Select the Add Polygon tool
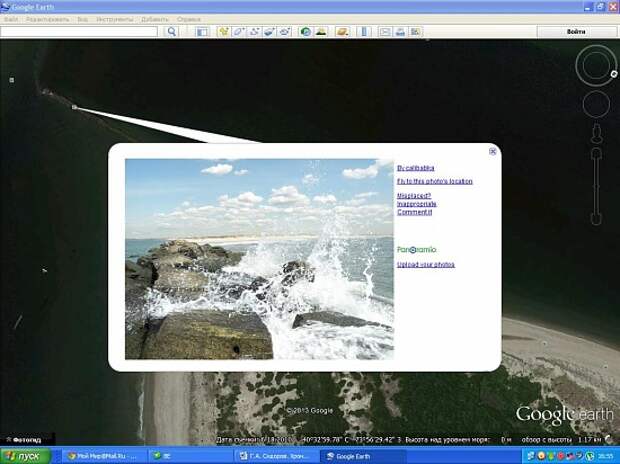This screenshot has width=620, height=464. pos(238,32)
